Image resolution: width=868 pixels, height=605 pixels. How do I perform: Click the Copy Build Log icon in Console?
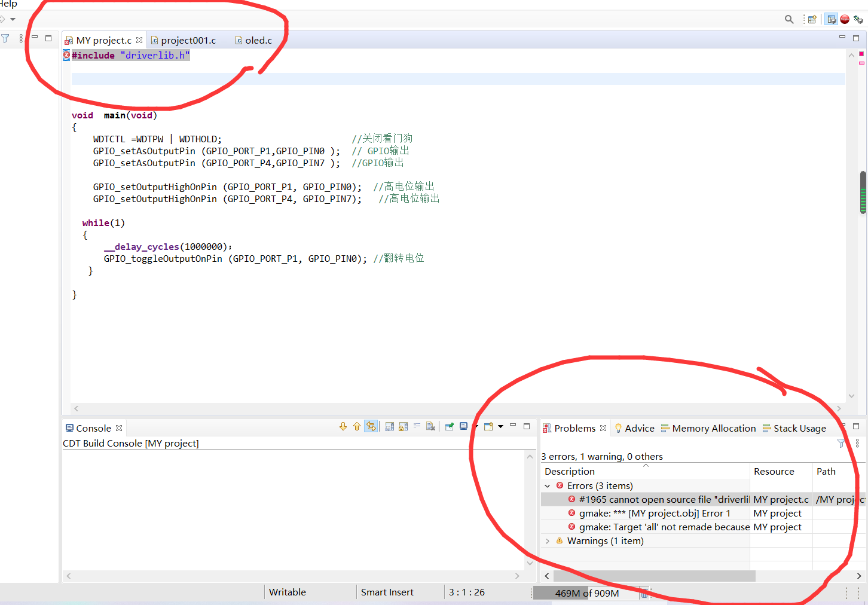tap(390, 426)
